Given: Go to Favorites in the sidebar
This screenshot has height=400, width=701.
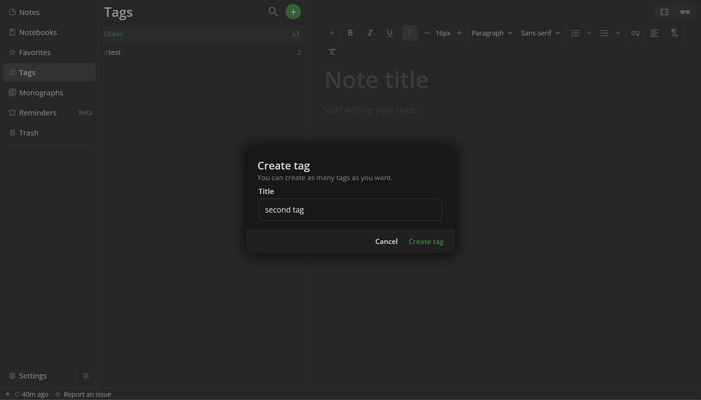Looking at the screenshot, I should click(x=49, y=52).
